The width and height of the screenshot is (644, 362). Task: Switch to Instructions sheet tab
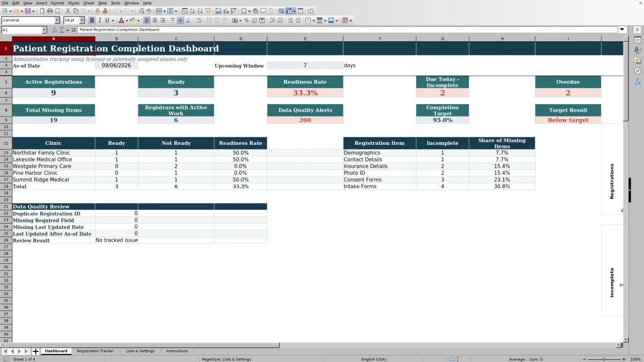[177, 351]
